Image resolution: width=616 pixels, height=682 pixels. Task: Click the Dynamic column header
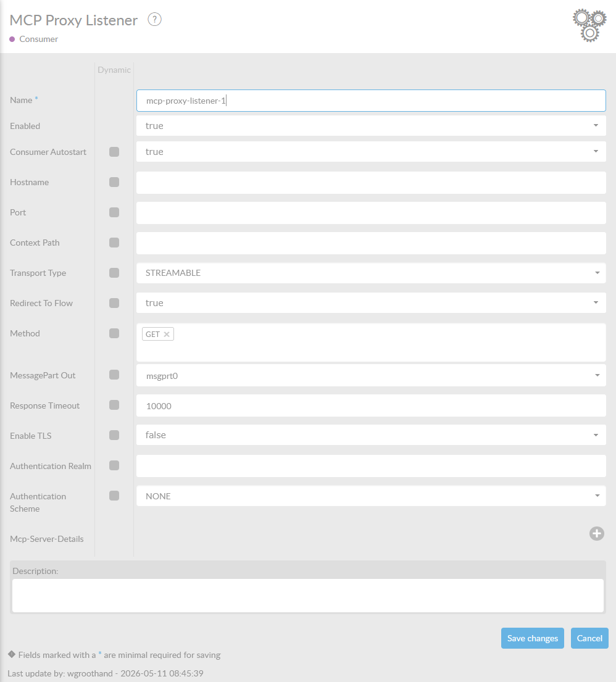114,70
